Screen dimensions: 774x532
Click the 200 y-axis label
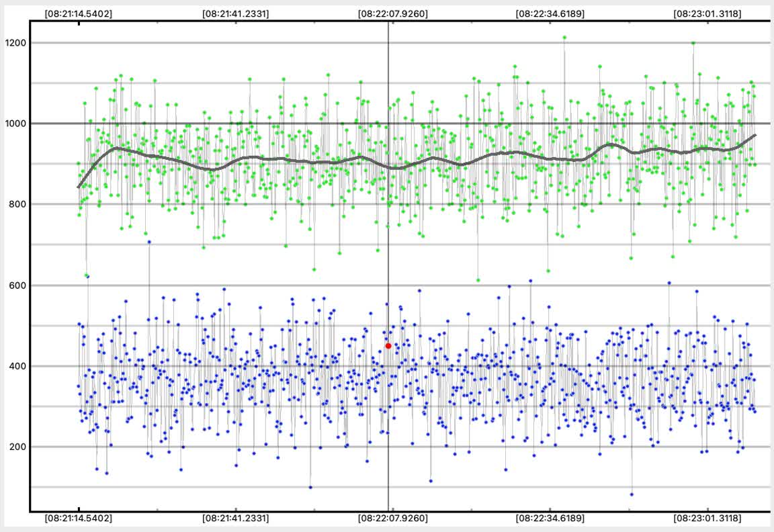[16, 447]
